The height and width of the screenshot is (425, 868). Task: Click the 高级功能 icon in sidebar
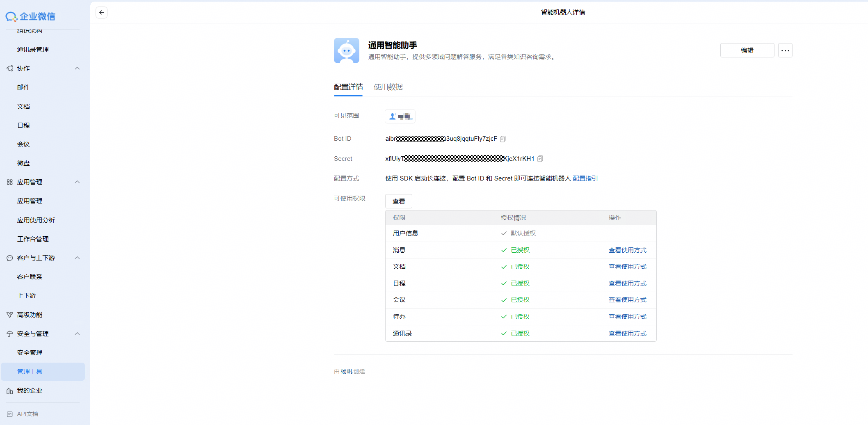[10, 315]
